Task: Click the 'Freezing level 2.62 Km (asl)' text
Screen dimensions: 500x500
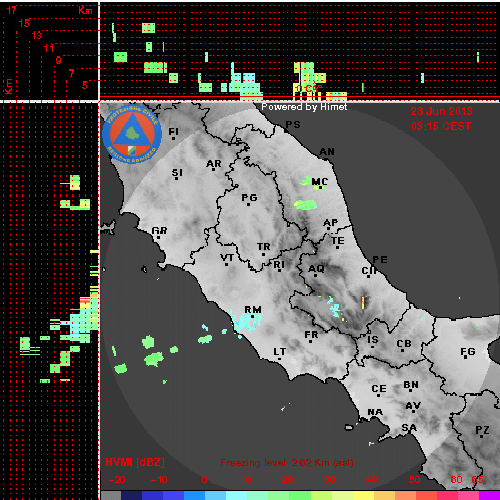Action: pyautogui.click(x=287, y=463)
